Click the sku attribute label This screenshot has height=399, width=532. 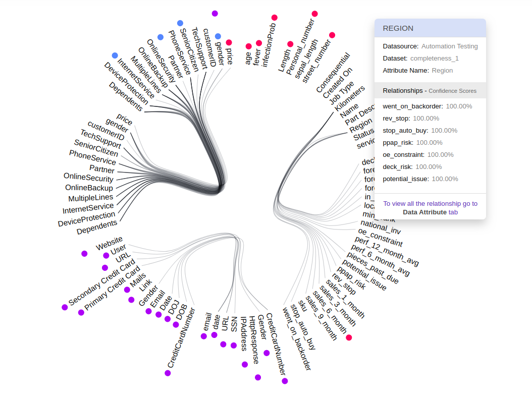click(302, 306)
